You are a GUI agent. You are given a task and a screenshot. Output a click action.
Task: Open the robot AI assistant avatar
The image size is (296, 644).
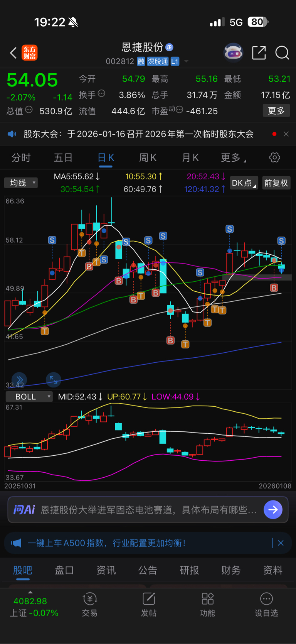point(234,52)
